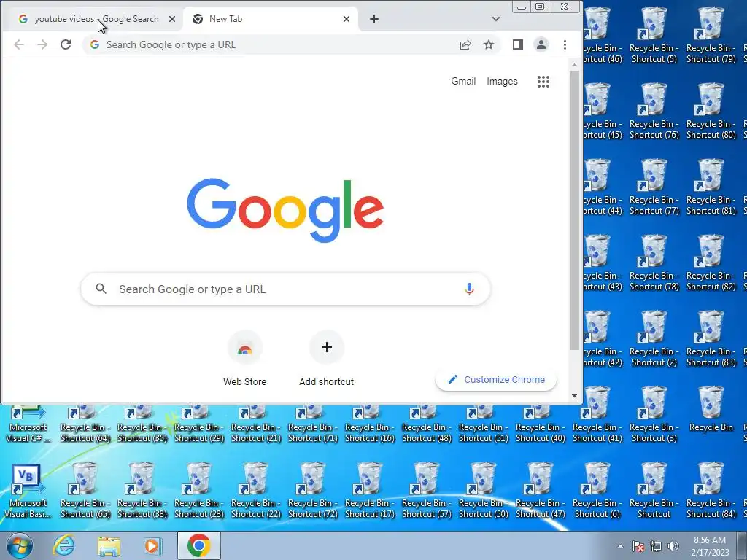Click Chrome's forward navigation arrow

tap(42, 44)
